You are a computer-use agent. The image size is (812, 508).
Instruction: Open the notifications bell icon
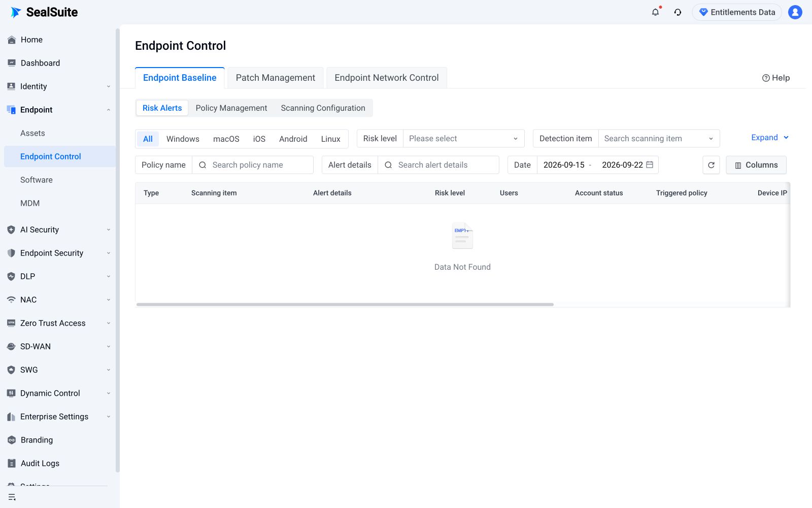[x=655, y=12]
